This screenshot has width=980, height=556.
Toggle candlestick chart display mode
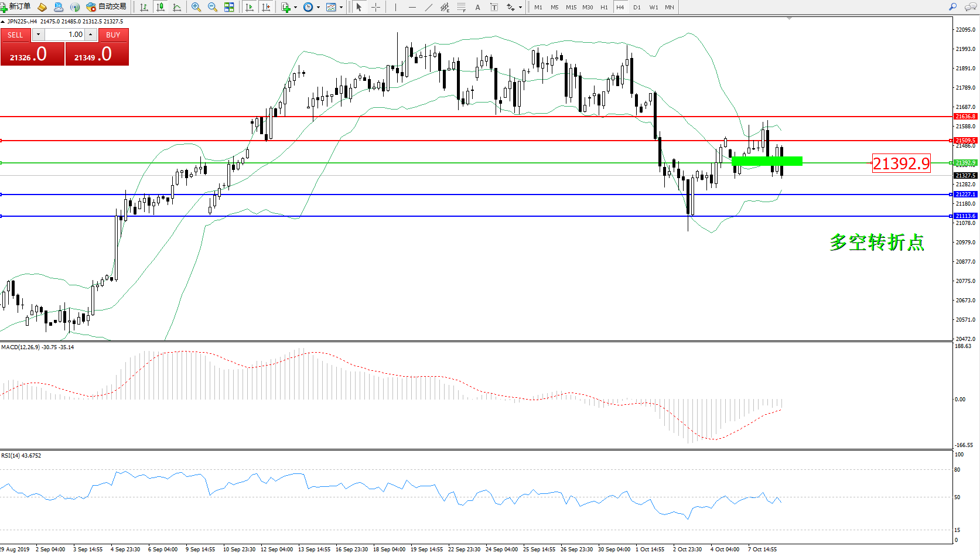[160, 7]
